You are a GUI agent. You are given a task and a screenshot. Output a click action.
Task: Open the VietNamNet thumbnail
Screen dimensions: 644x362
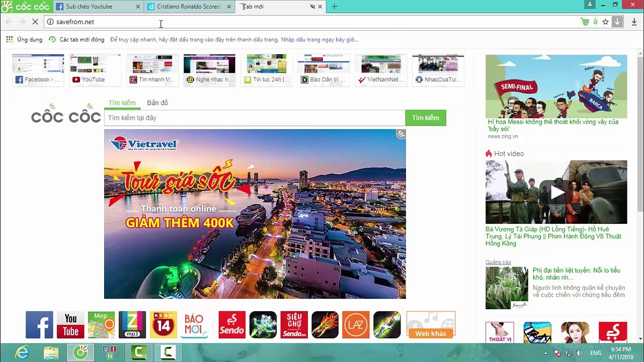[x=381, y=70]
